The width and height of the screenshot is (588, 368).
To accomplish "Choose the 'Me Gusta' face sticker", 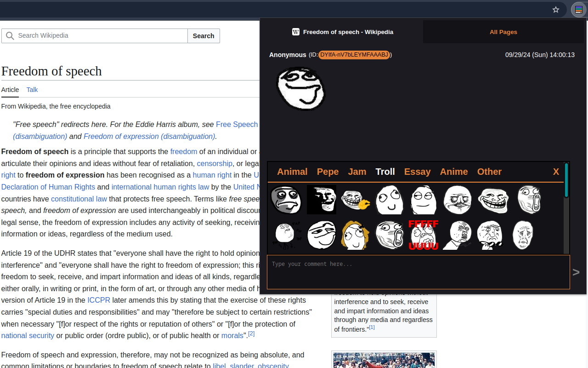I will click(458, 200).
